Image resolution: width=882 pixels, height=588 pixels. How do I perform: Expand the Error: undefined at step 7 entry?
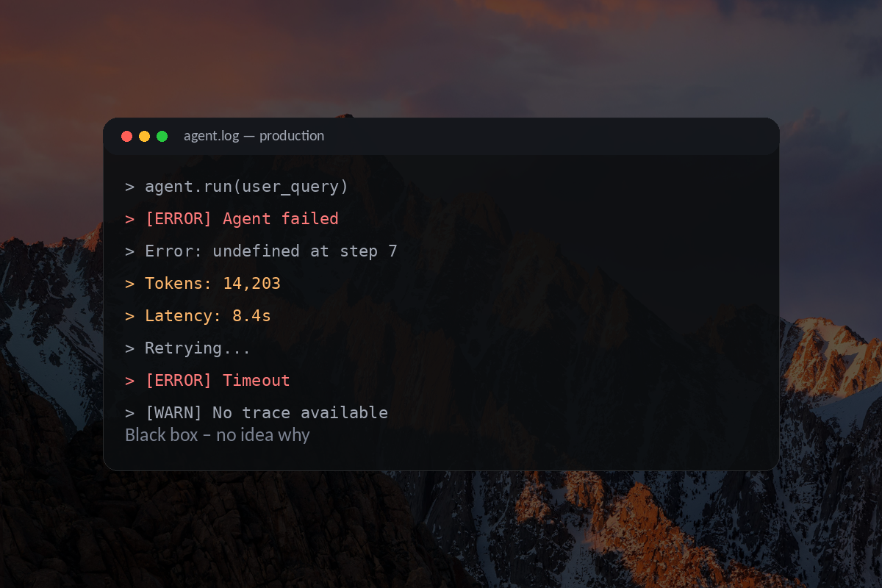pyautogui.click(x=270, y=251)
